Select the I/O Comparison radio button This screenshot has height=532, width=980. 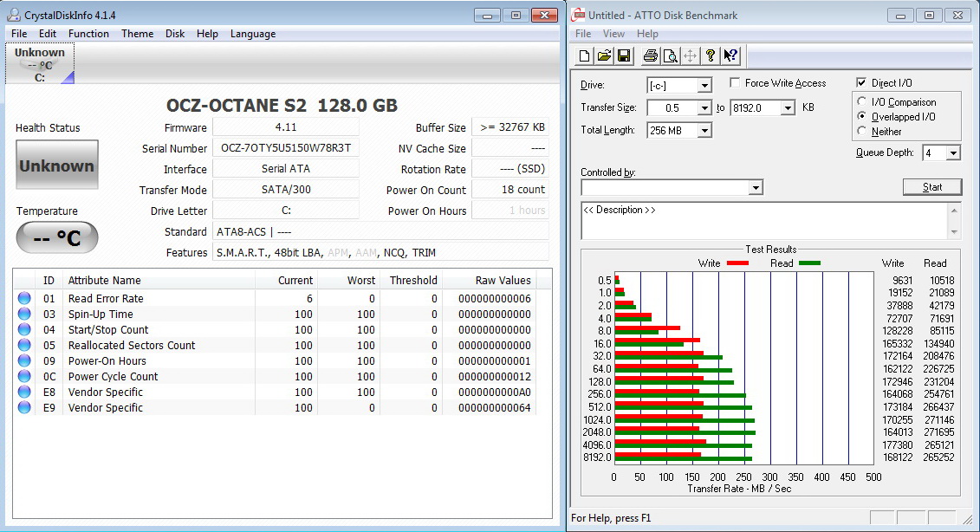tap(862, 102)
